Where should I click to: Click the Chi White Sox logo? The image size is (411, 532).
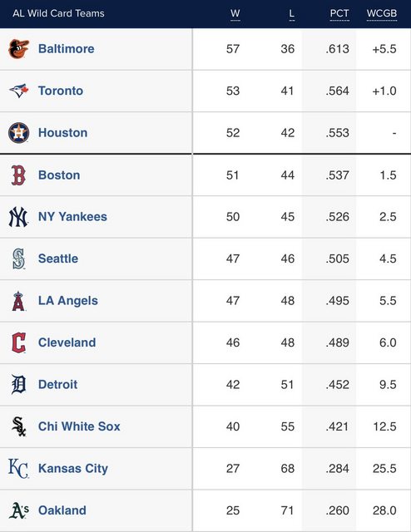[x=18, y=426]
